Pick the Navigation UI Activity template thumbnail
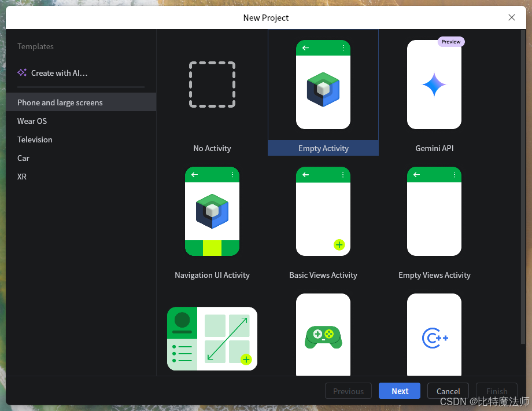This screenshot has width=532, height=411. (212, 211)
